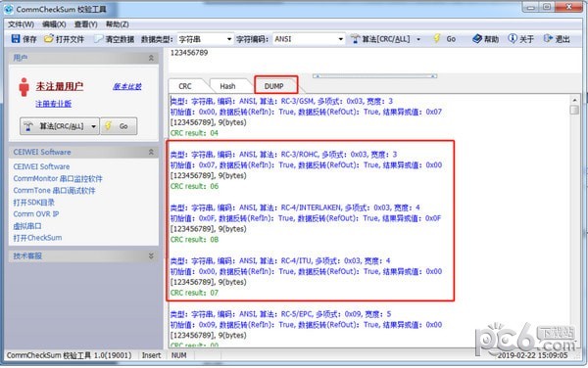
Task: Click the input field containing 123456789
Action: click(x=374, y=60)
